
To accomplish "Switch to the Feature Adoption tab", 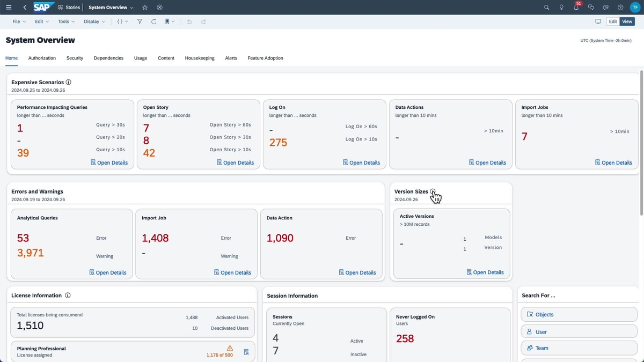I will (x=265, y=58).
